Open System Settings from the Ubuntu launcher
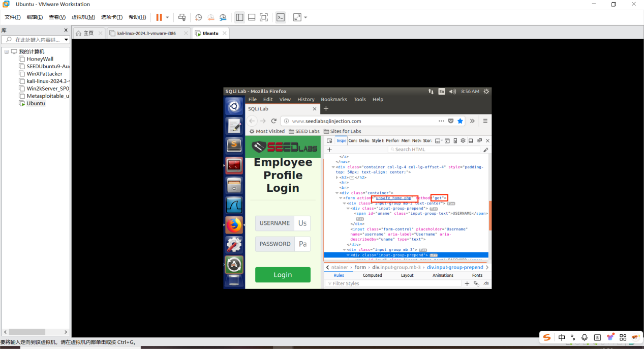The height and width of the screenshot is (349, 644). 234,245
